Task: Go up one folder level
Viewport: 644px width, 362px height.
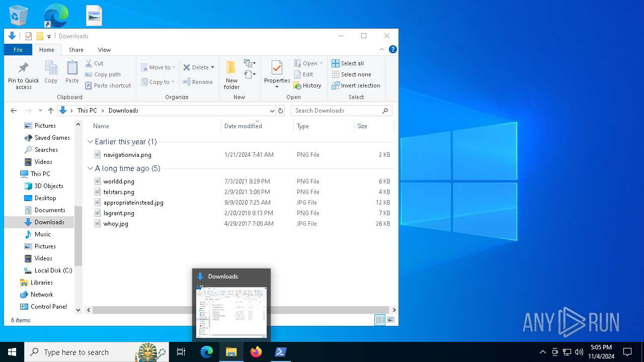Action: (50, 111)
